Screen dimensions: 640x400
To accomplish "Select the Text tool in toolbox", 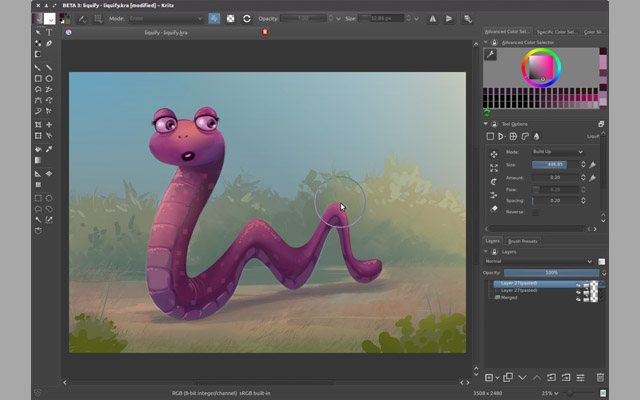I will tap(49, 32).
